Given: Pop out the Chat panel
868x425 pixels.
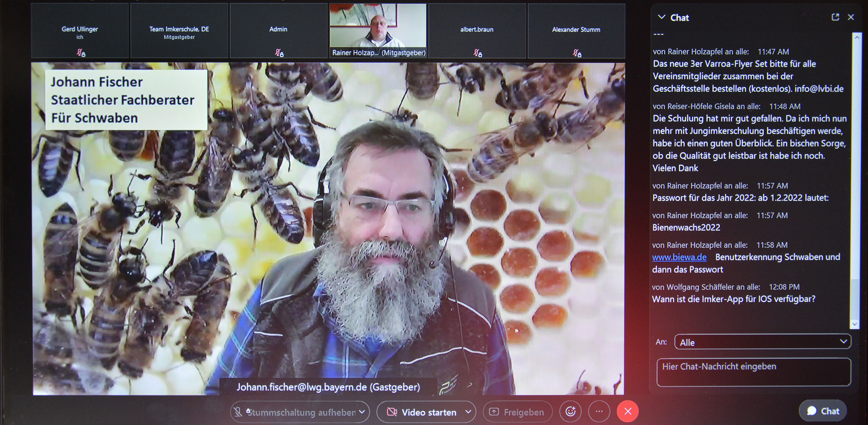Looking at the screenshot, I should (835, 17).
